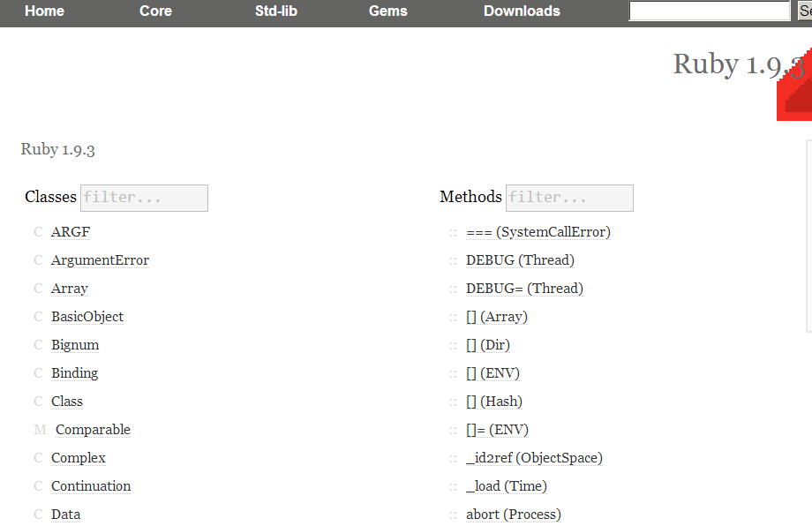Open the [] (Dir) method link
The image size is (812, 526).
coord(488,345)
